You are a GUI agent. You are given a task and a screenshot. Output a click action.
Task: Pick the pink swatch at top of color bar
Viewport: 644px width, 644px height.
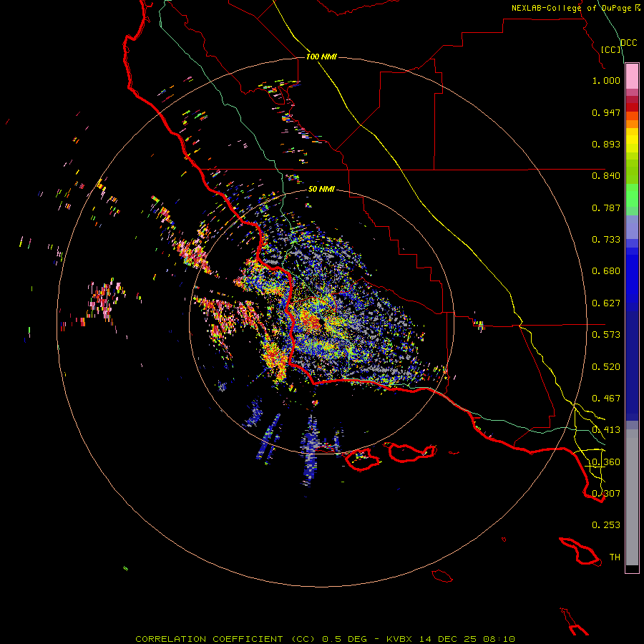click(x=632, y=77)
